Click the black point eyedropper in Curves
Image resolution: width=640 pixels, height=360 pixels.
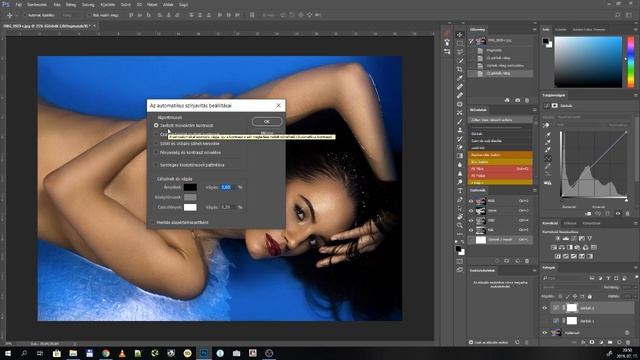pos(548,134)
